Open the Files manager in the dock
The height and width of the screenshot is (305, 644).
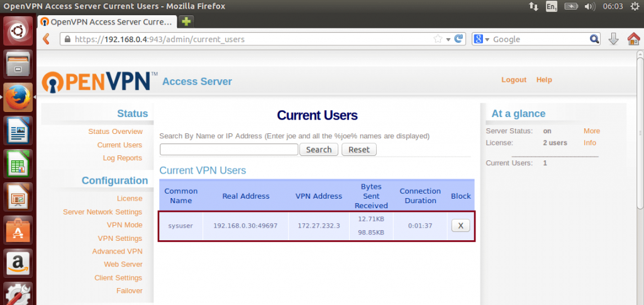click(x=18, y=64)
